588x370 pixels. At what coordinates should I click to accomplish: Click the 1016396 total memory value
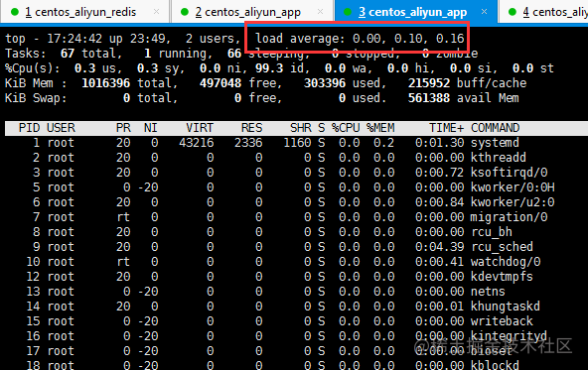coord(105,83)
